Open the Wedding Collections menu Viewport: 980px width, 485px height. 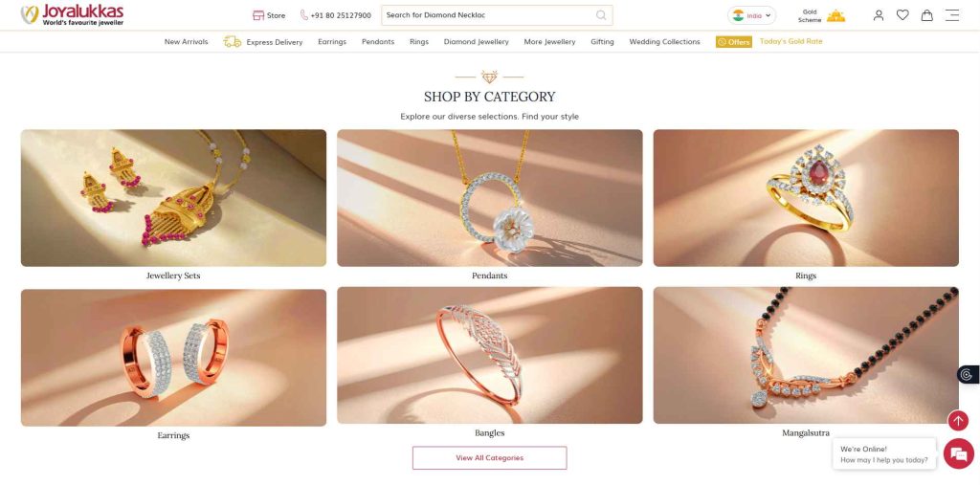pyautogui.click(x=664, y=42)
